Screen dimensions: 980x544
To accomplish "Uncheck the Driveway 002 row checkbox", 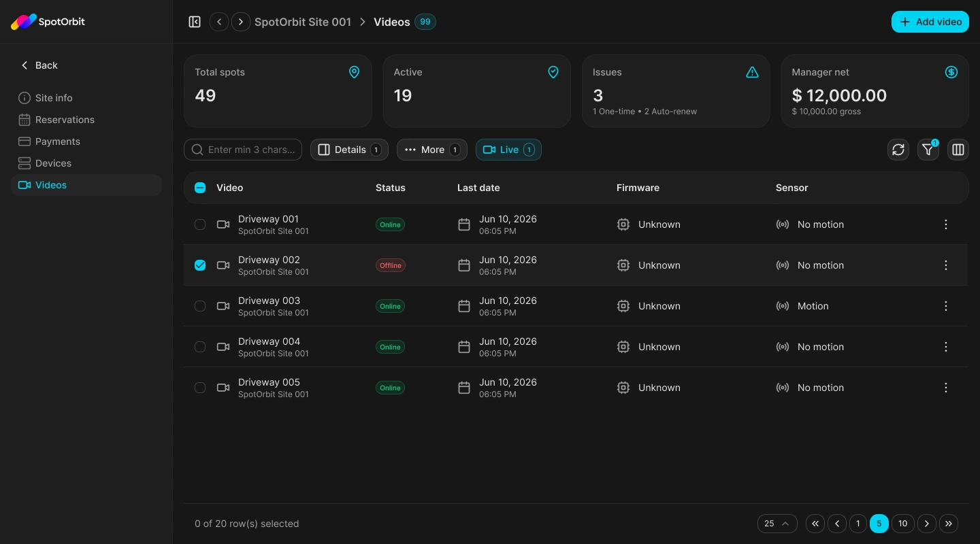I will point(200,265).
